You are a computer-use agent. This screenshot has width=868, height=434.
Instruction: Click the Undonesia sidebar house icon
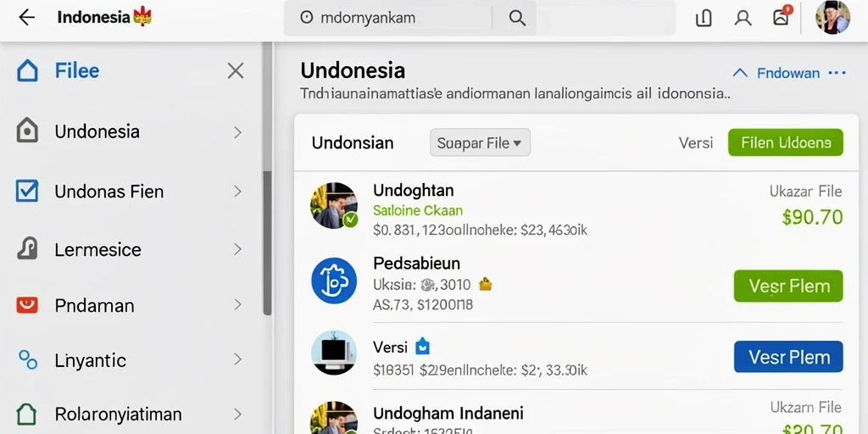coord(28,131)
